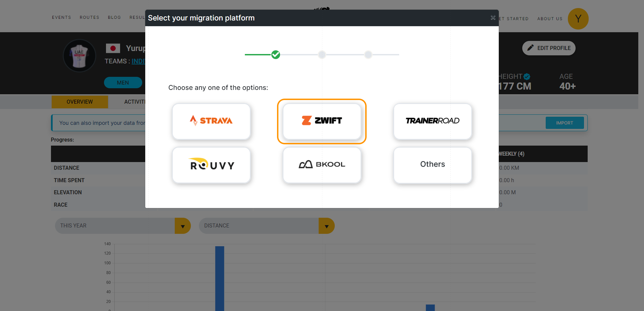Click the pencil icon in Edit Profile
The width and height of the screenshot is (644, 311).
point(530,48)
